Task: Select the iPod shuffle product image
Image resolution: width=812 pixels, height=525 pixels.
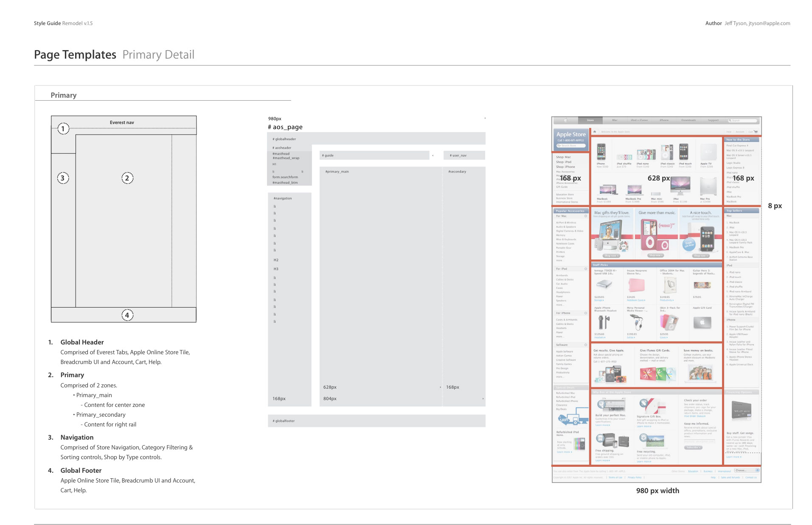Action: pyautogui.click(x=624, y=157)
